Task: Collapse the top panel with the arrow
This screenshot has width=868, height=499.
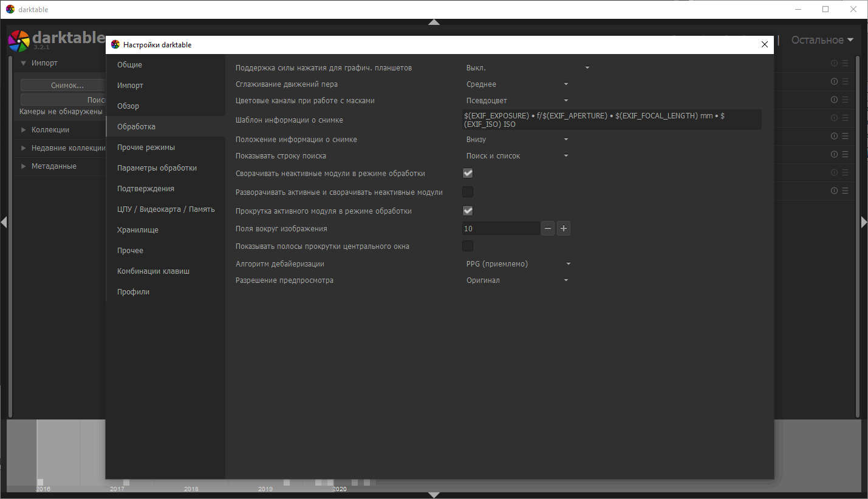Action: coord(434,22)
